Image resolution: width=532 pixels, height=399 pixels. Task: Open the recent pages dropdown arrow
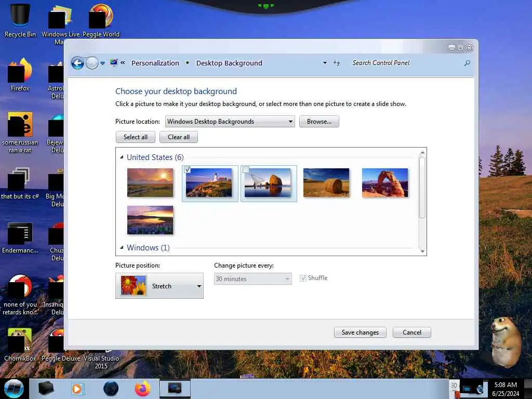[102, 63]
